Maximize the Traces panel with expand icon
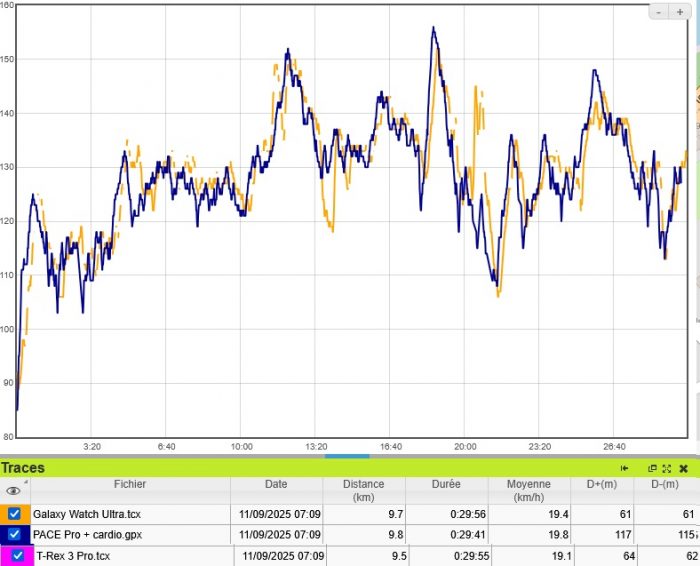 coord(666,468)
